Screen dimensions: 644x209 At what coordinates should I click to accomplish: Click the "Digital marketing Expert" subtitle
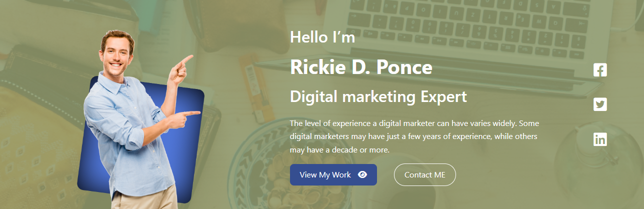pyautogui.click(x=378, y=96)
